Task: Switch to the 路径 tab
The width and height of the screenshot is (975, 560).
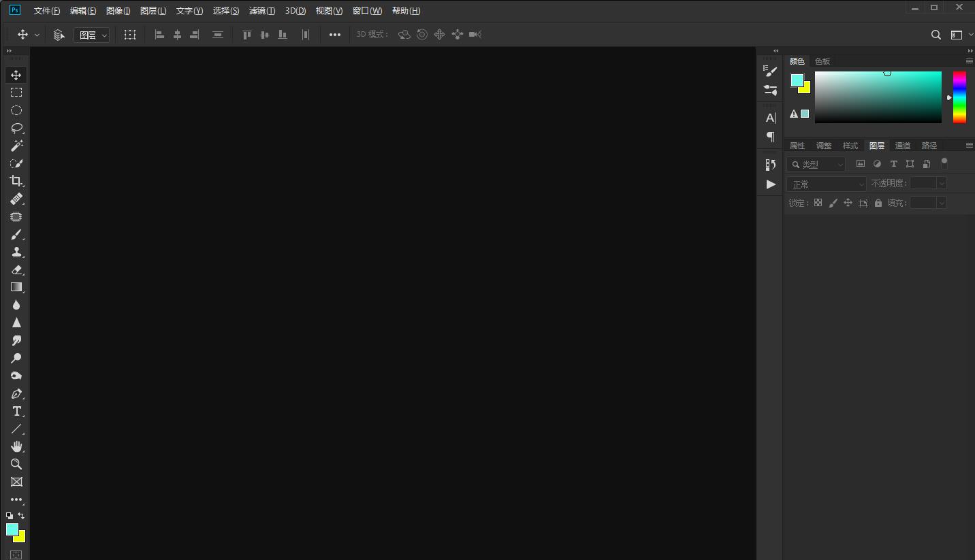Action: click(929, 146)
